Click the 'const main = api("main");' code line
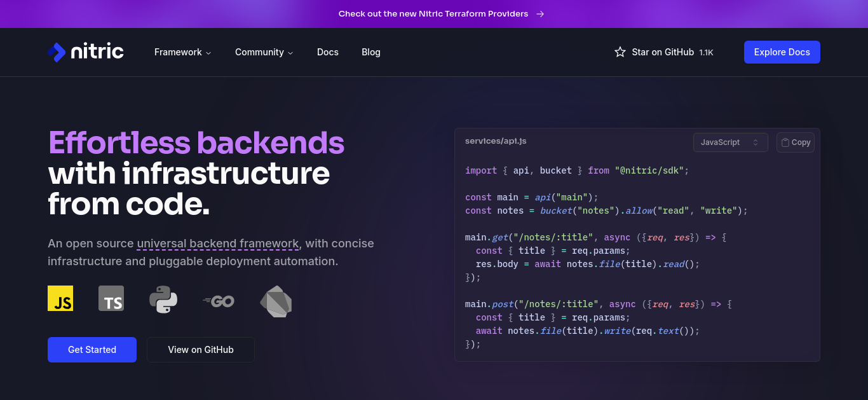Image resolution: width=868 pixels, height=400 pixels. tap(532, 197)
